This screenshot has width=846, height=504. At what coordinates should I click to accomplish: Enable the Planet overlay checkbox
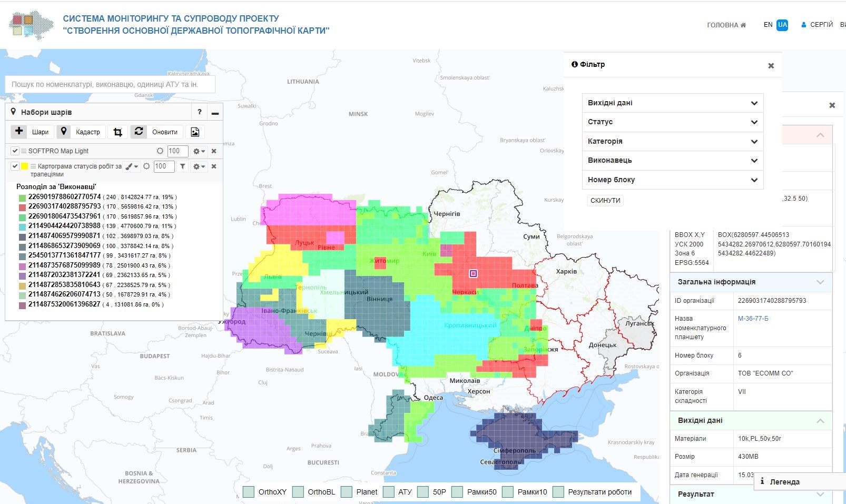tap(346, 492)
